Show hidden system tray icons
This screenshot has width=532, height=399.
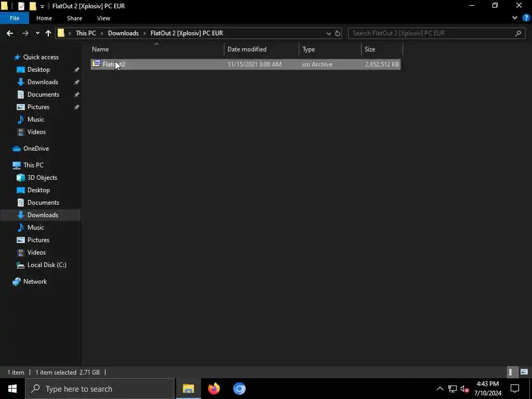click(x=440, y=389)
